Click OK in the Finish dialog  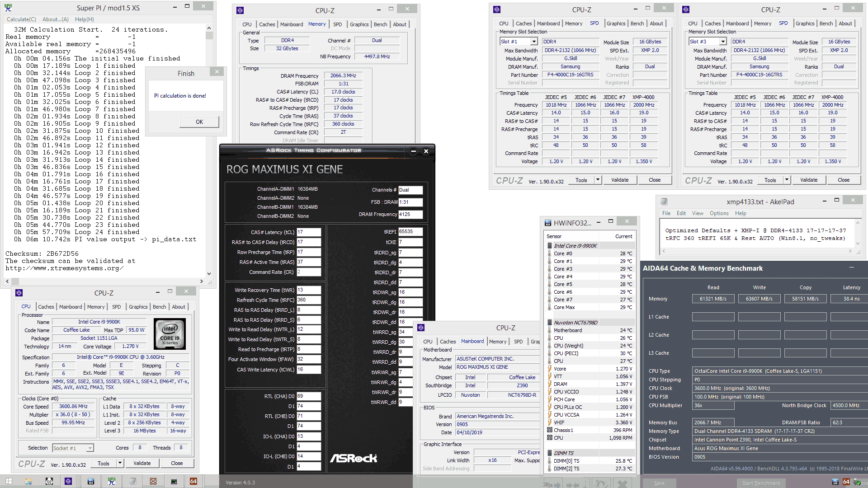coord(199,122)
